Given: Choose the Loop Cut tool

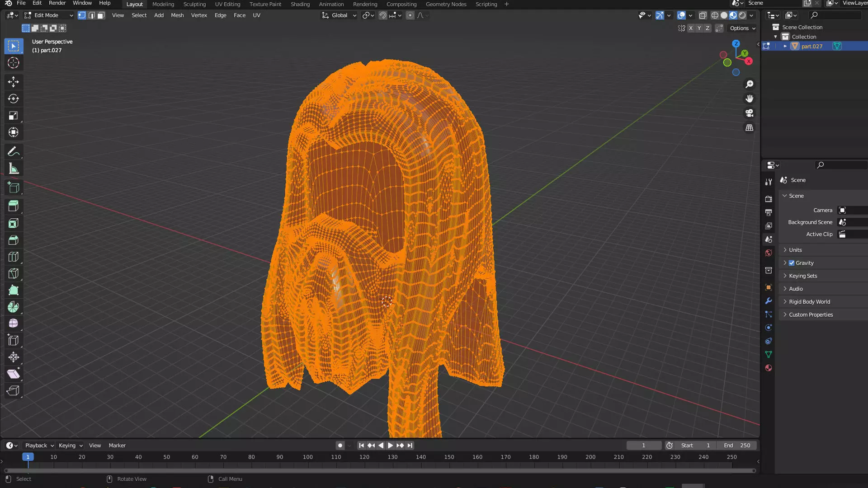Looking at the screenshot, I should point(14,257).
